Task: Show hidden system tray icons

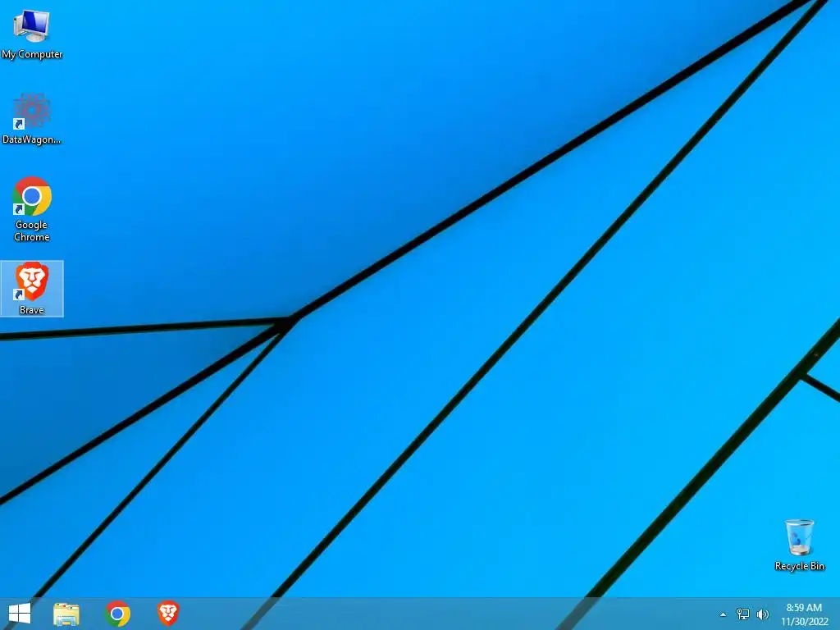Action: pyautogui.click(x=724, y=614)
